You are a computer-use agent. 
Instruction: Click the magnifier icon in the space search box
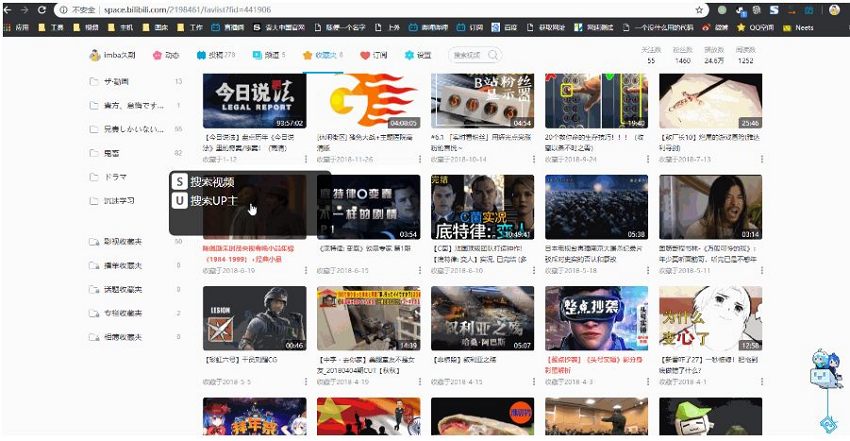pyautogui.click(x=493, y=55)
